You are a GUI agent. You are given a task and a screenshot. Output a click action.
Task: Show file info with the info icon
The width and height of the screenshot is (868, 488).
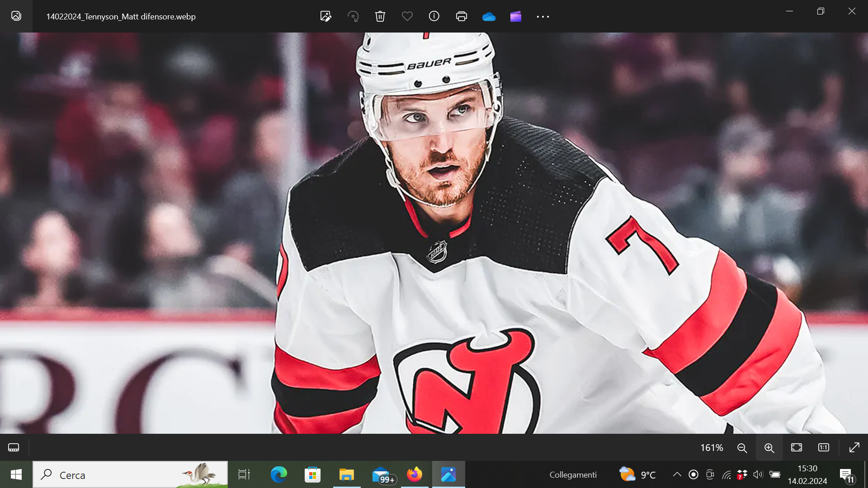pyautogui.click(x=434, y=16)
